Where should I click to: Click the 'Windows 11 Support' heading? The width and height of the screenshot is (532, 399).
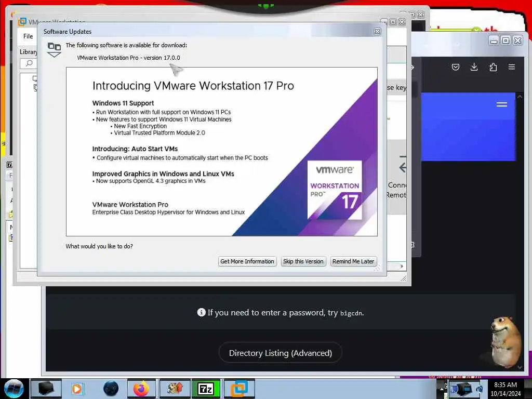[123, 103]
